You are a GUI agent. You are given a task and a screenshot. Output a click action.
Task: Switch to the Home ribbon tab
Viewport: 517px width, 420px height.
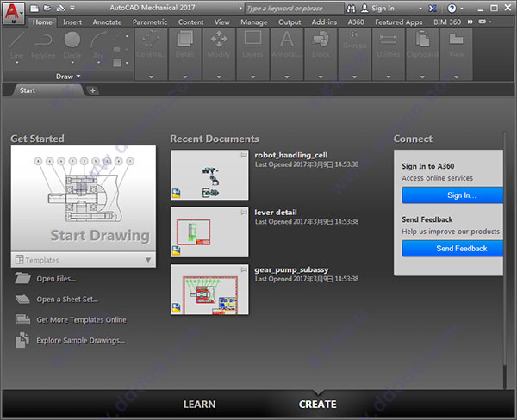point(42,22)
